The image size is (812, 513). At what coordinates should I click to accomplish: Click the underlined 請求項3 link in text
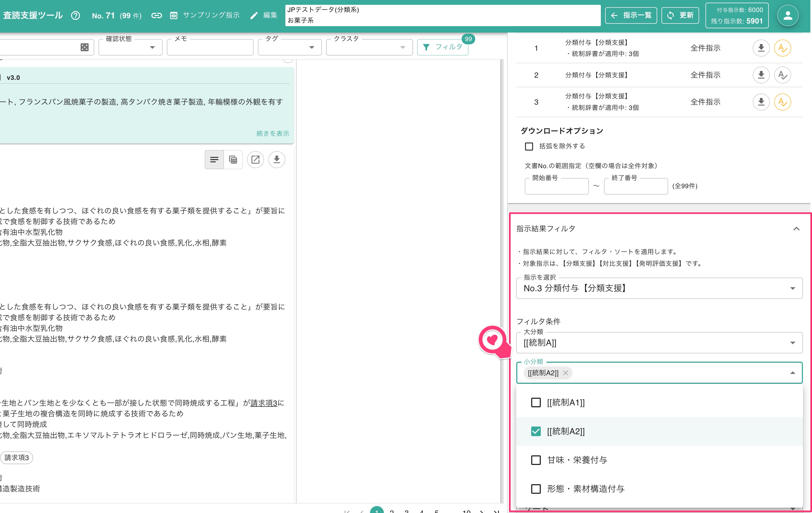tap(264, 403)
